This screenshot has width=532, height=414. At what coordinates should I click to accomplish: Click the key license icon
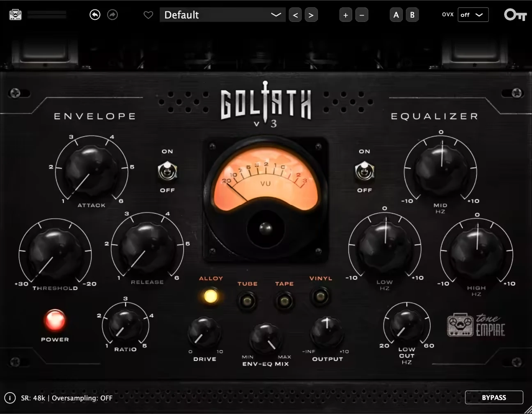click(515, 15)
